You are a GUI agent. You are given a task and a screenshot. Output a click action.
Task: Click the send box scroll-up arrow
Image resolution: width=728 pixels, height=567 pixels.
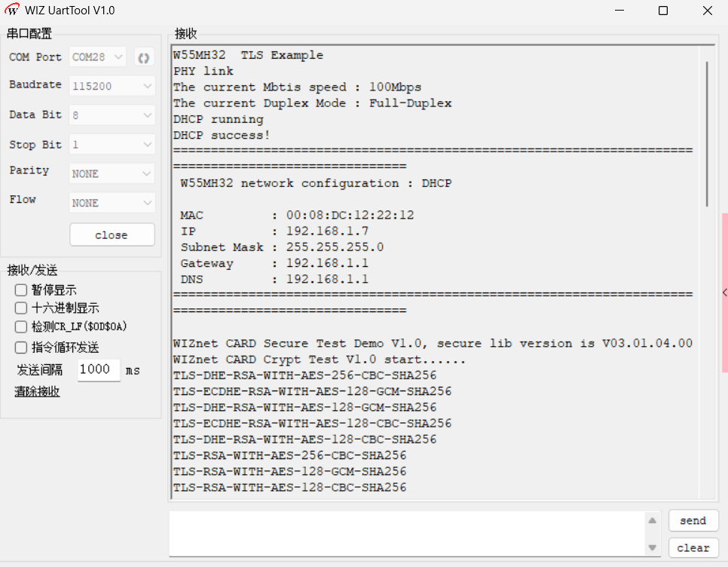[653, 520]
